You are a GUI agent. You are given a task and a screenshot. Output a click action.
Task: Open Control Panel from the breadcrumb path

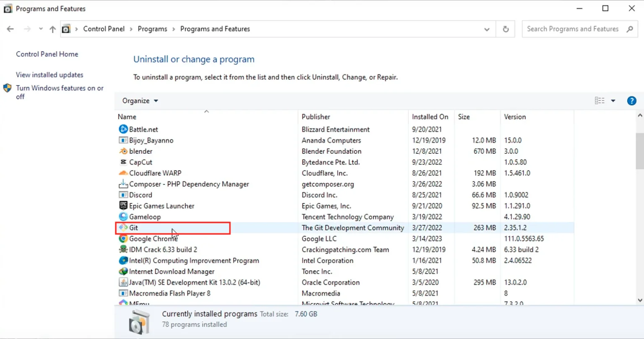point(104,28)
